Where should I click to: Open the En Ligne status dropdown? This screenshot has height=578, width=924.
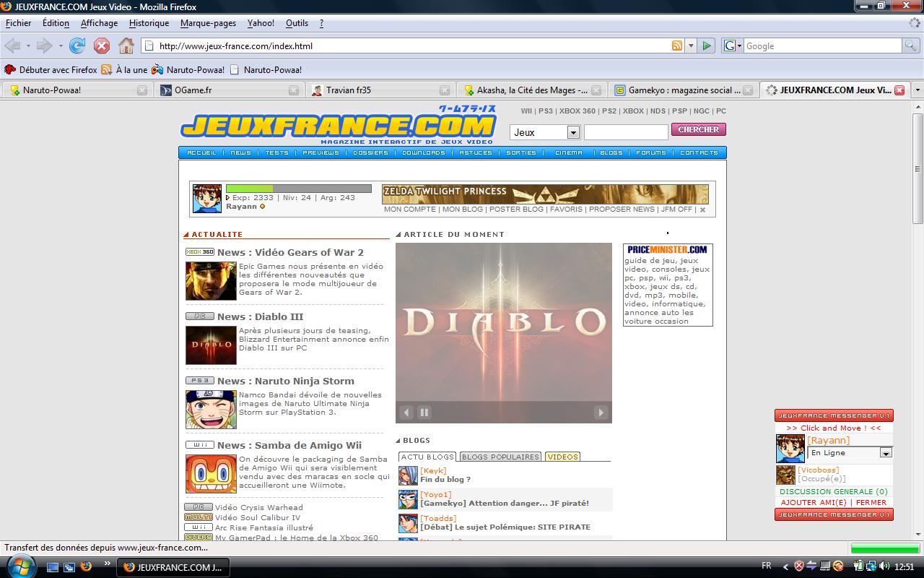pyautogui.click(x=850, y=452)
